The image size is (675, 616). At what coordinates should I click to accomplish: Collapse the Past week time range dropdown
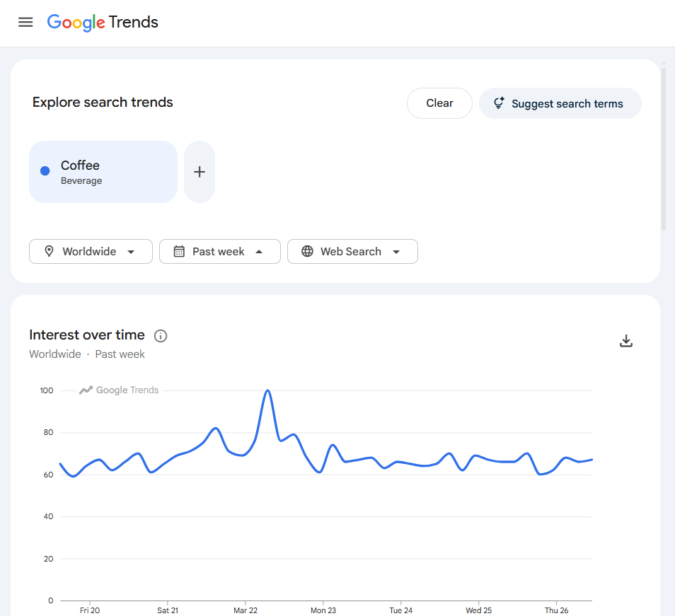219,251
